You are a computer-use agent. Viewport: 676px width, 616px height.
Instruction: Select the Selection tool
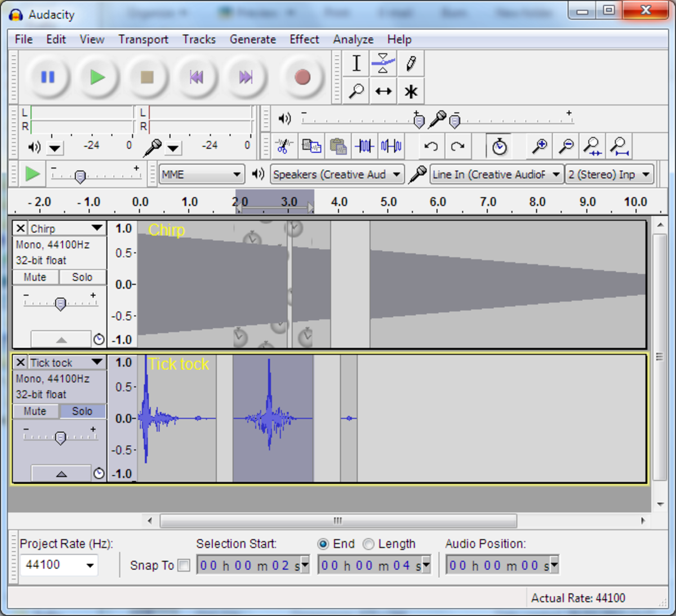(355, 63)
